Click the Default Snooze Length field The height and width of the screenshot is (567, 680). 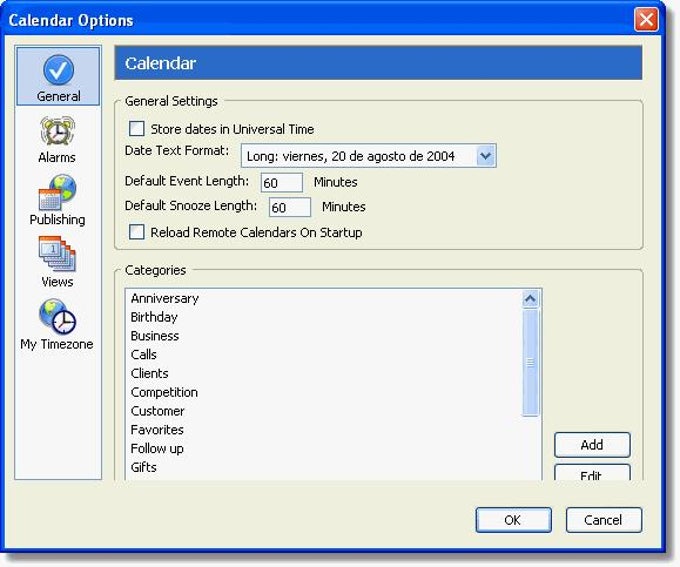(290, 207)
